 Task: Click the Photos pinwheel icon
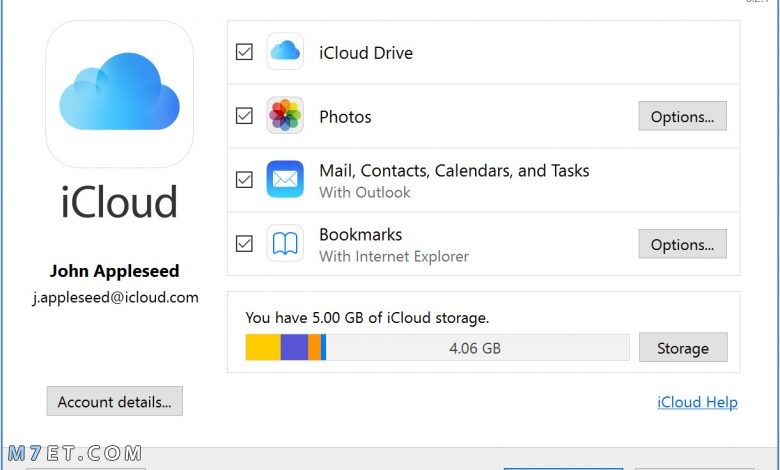point(285,115)
